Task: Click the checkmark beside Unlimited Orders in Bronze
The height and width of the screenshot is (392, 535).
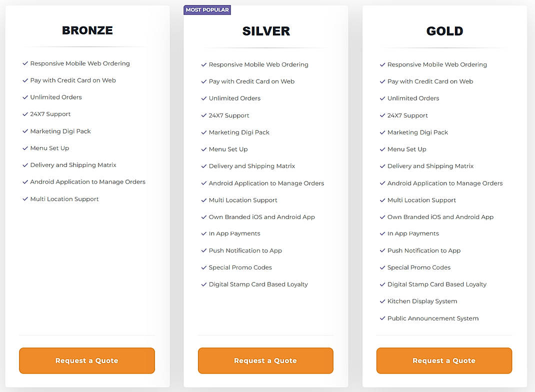Action: (x=25, y=97)
